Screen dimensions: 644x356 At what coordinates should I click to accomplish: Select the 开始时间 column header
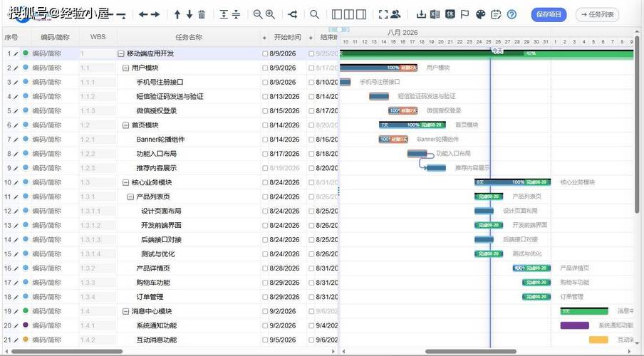(288, 37)
